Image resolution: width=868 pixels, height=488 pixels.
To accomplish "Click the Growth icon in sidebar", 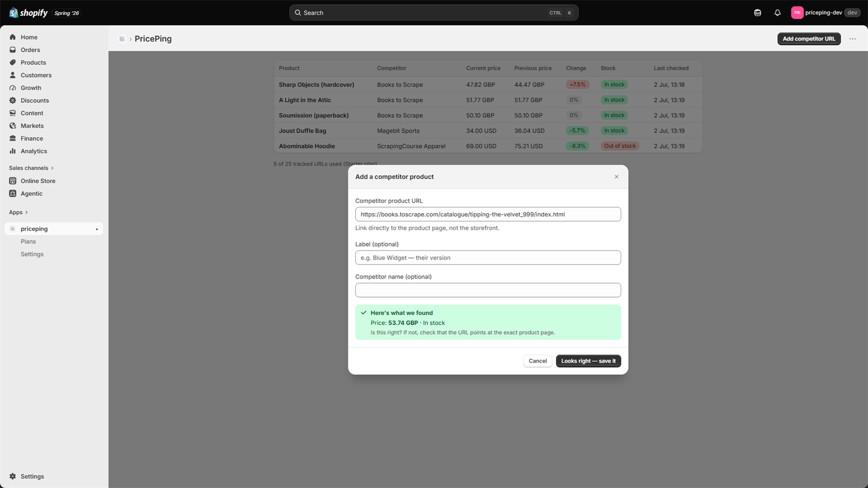I will pos(12,88).
